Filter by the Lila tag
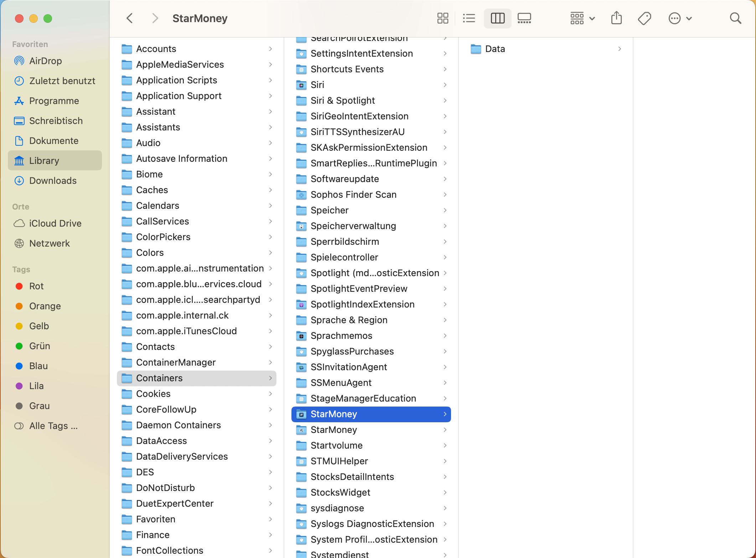756x558 pixels. [x=55, y=386]
